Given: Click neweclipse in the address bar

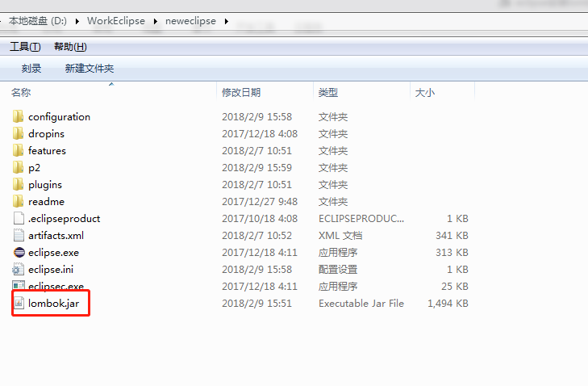Looking at the screenshot, I should point(190,21).
